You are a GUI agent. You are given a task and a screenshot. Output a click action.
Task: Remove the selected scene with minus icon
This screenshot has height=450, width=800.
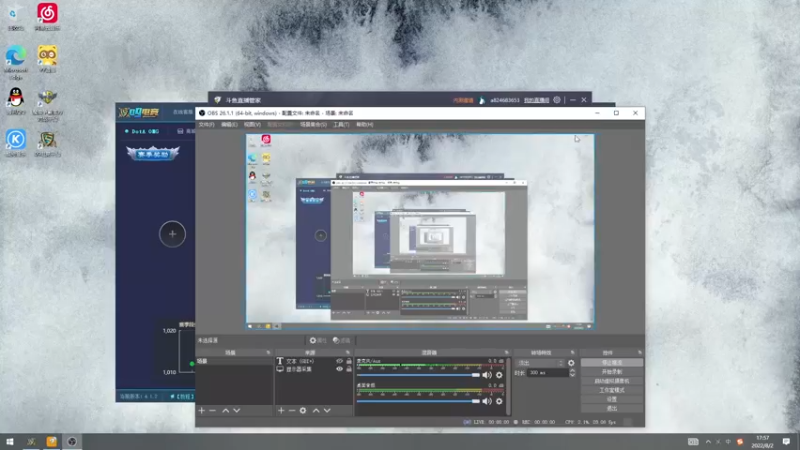[213, 410]
